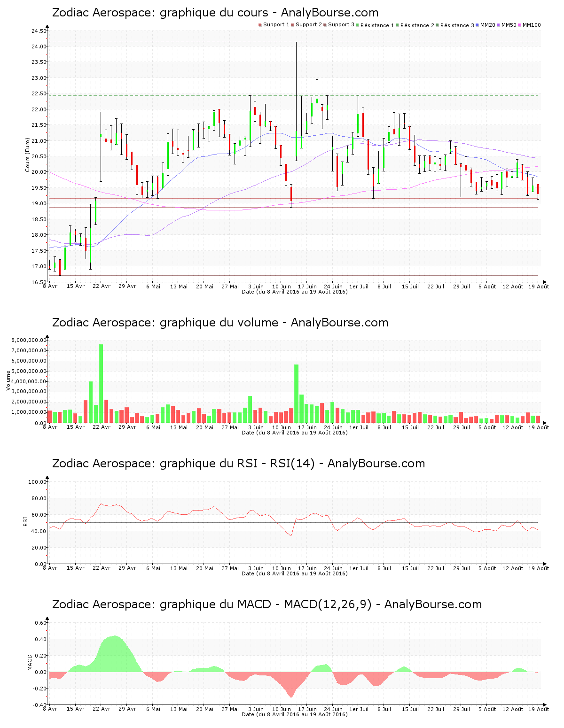Click the 'MACD' vertical axis title
Screen dimensions: 564x728
click(30, 662)
